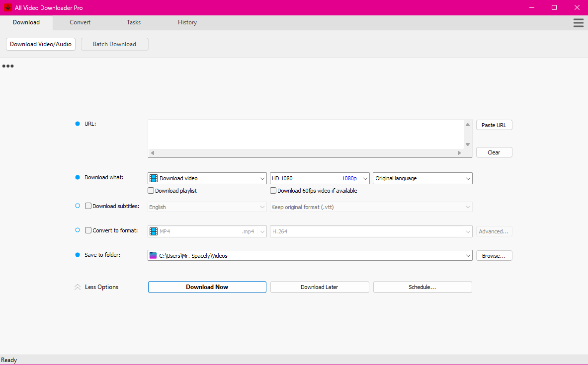Click the URL scrollbar right arrow

(x=459, y=153)
